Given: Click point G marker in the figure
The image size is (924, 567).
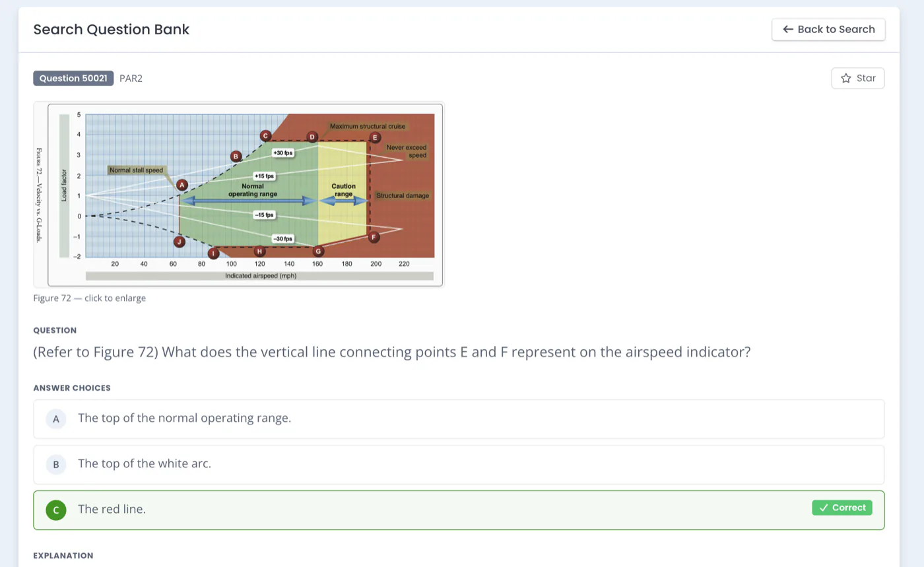Looking at the screenshot, I should tap(318, 251).
